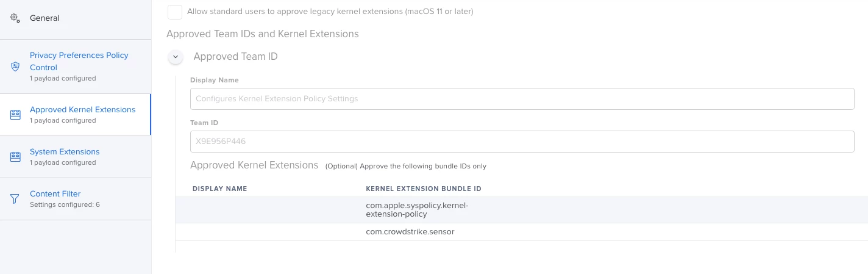The width and height of the screenshot is (868, 274).
Task: Click the Approved Kernel Extensions icon
Action: pos(16,114)
